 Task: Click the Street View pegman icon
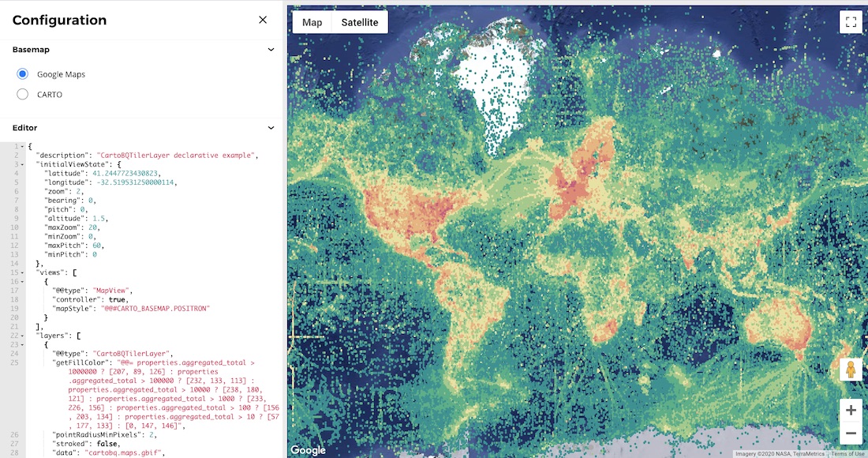[x=851, y=369]
